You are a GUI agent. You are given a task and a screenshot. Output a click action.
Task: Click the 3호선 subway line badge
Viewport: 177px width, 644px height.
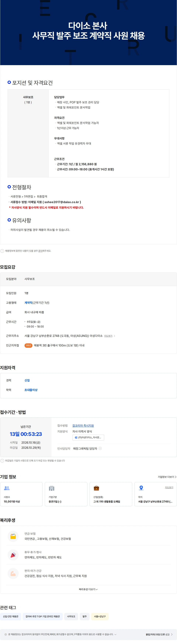click(28, 345)
